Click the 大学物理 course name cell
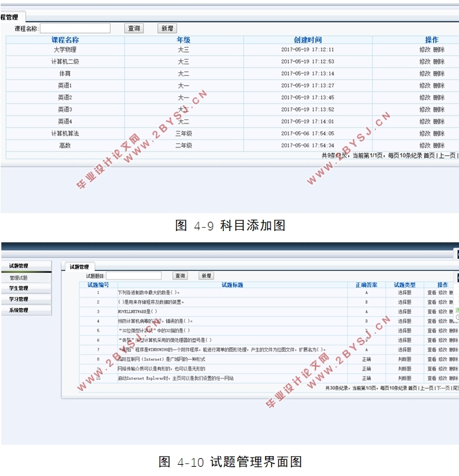 pyautogui.click(x=65, y=50)
